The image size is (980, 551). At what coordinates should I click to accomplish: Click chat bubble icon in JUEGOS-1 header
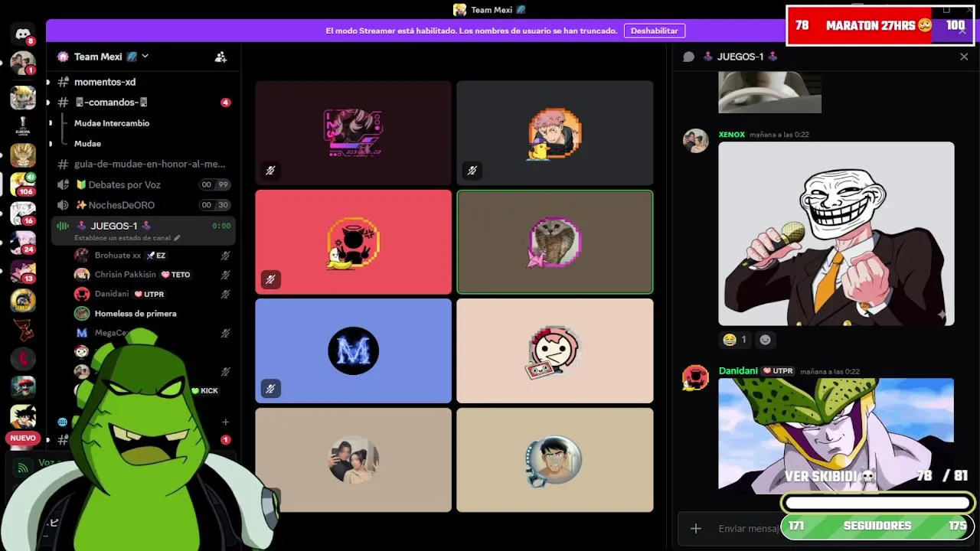point(688,57)
